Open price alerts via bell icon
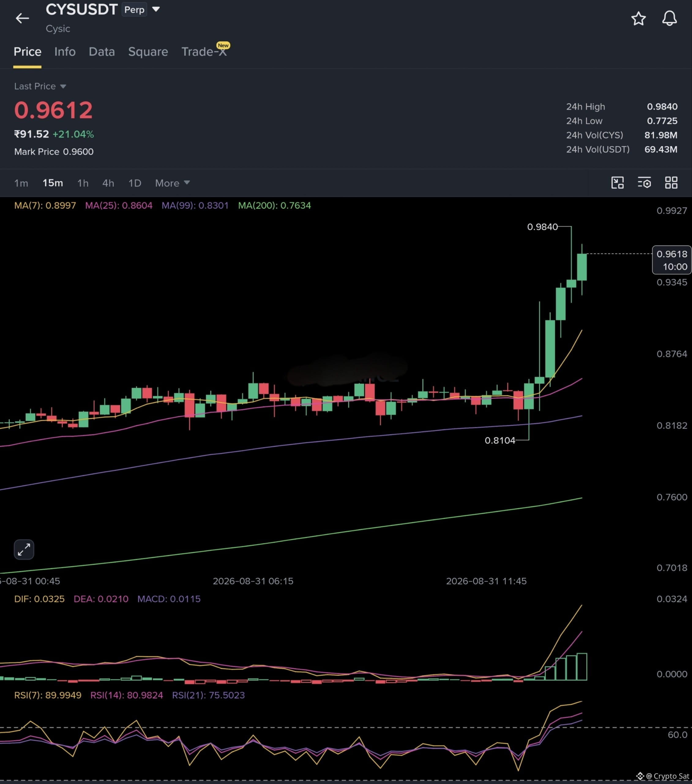The width and height of the screenshot is (692, 784). coord(669,18)
